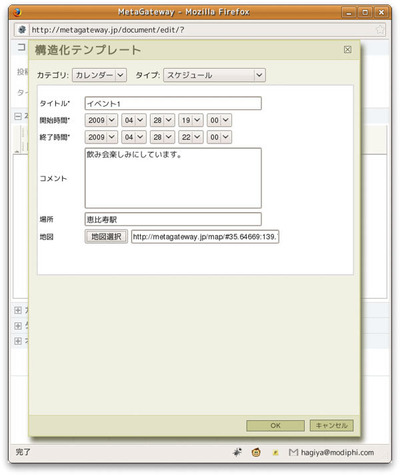The image size is (400, 475).
Task: Open the カテゴリ dropdown showing カレンダー
Action: pos(99,75)
